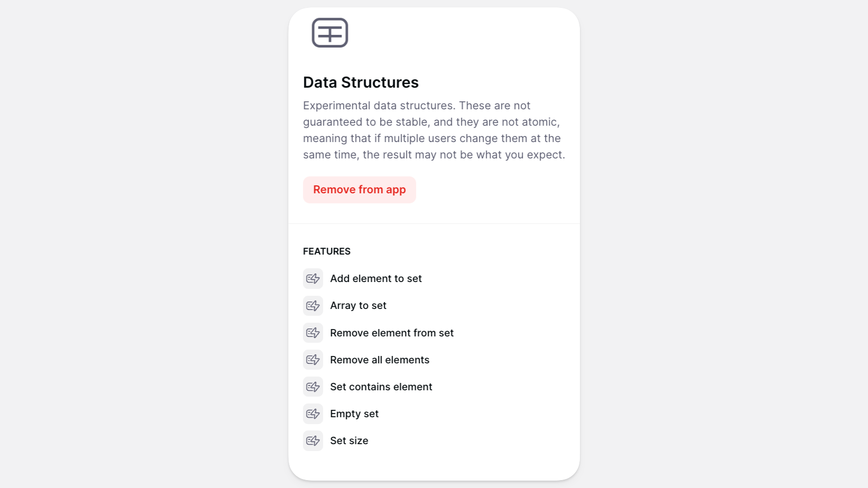This screenshot has width=868, height=488.
Task: Click the icon beside Array to set
Action: [x=313, y=306]
